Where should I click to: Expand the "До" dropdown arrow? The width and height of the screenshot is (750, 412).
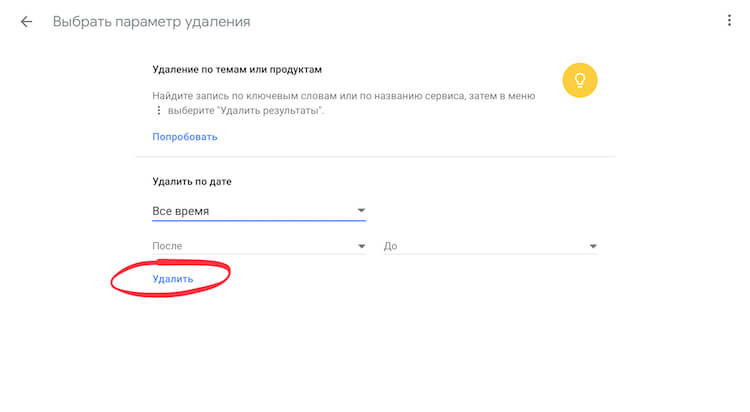click(593, 246)
